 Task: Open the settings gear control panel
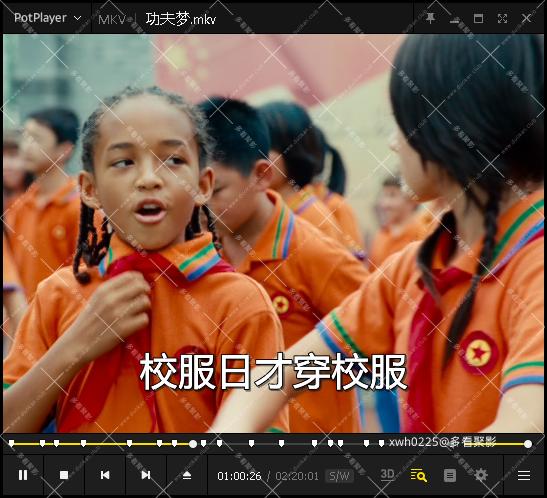point(481,475)
